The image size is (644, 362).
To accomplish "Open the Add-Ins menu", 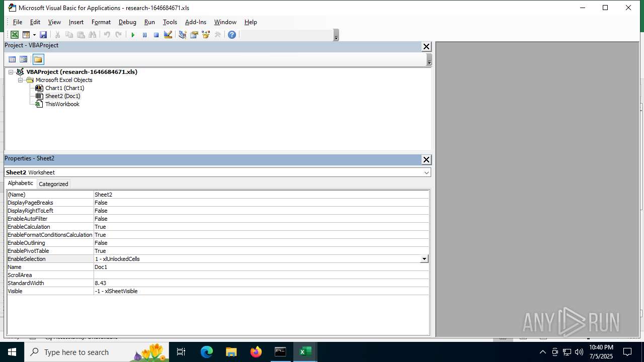I will pos(196,22).
